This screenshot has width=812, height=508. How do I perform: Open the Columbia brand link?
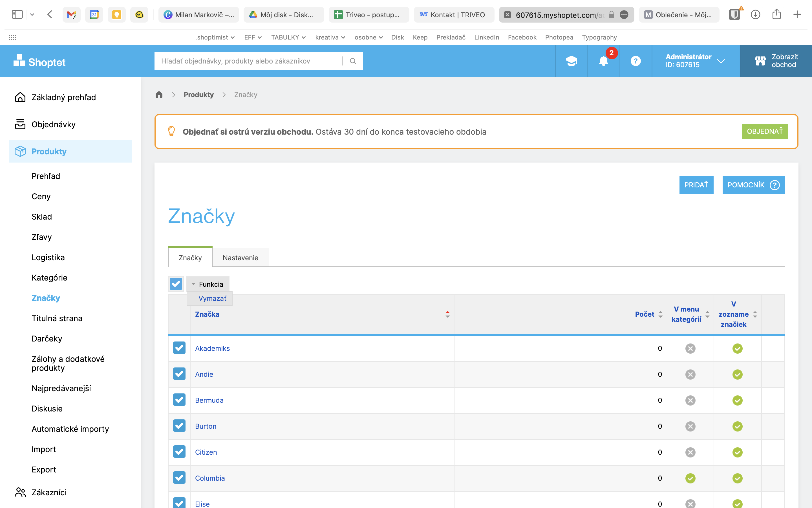click(x=210, y=478)
